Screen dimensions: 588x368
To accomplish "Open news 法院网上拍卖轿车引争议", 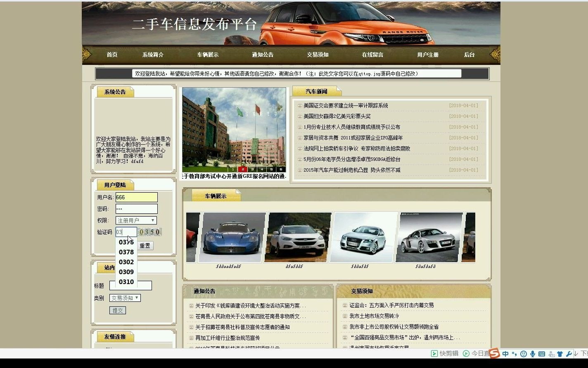I will pos(357,149).
